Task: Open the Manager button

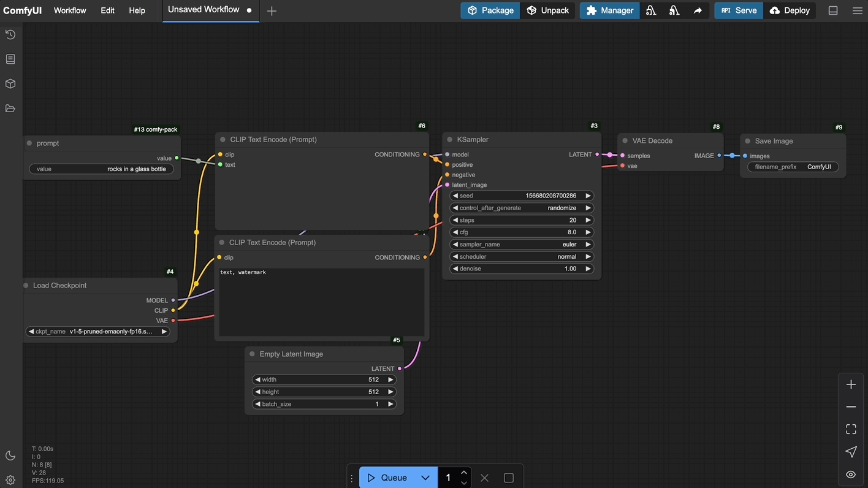Action: [x=610, y=10]
